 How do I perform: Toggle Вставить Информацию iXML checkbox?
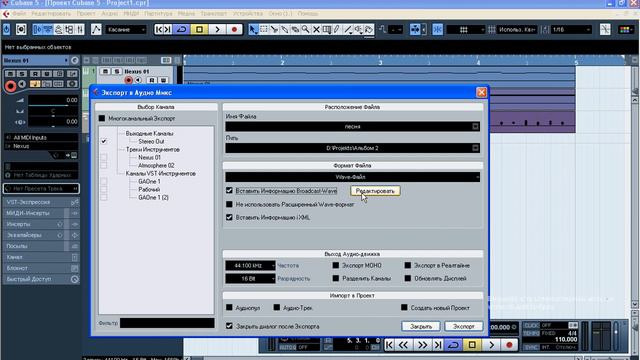click(229, 218)
